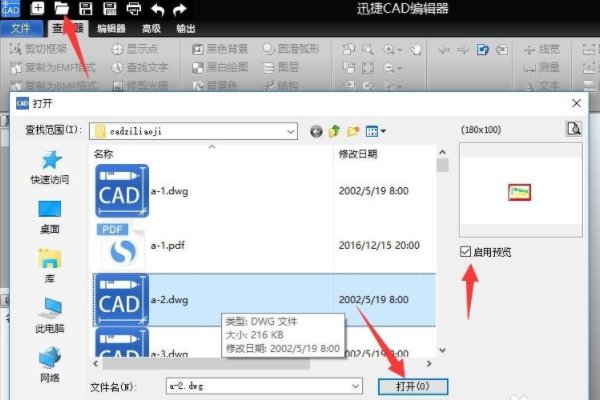Toggle 黑白绘图 in ribbon
The image size is (600, 400).
[x=220, y=67]
